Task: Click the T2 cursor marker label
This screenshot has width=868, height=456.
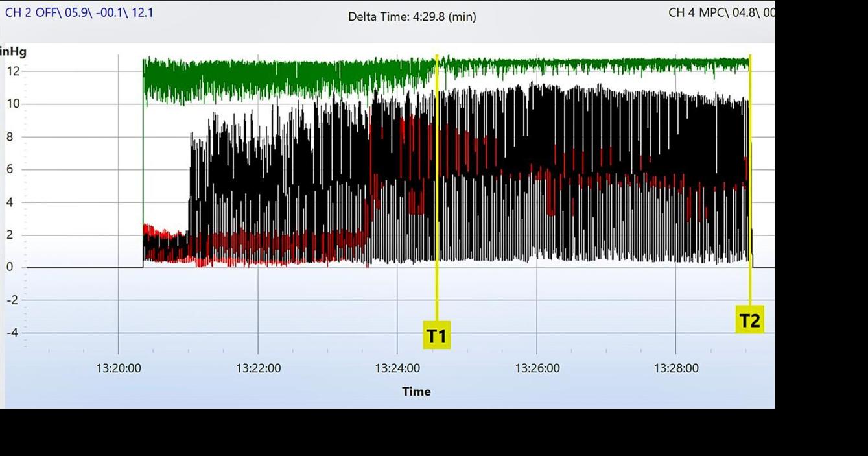Action: tap(749, 320)
